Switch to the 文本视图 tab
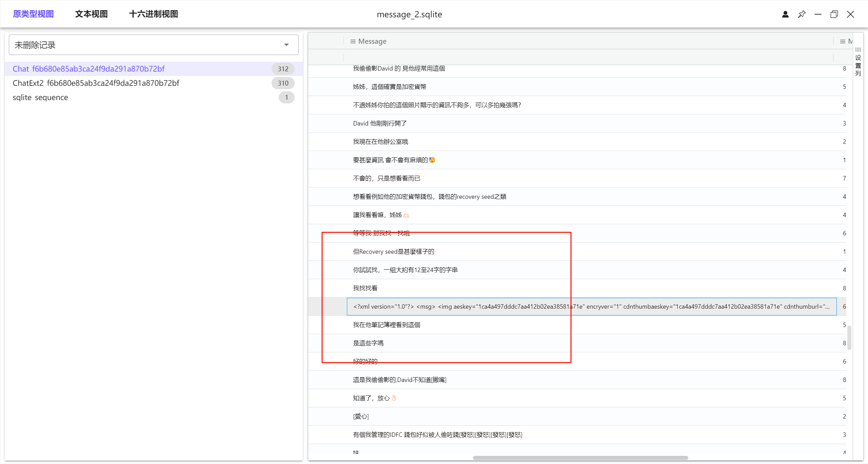 (x=91, y=14)
